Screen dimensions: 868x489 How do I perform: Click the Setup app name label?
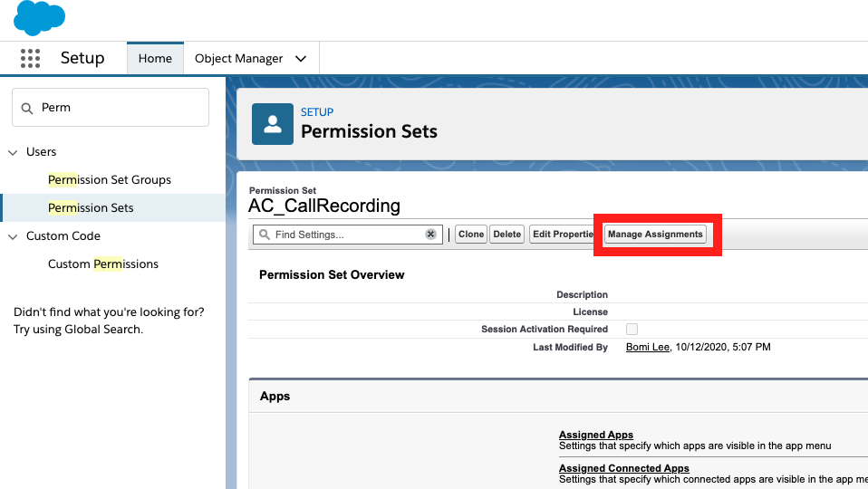pyautogui.click(x=82, y=58)
